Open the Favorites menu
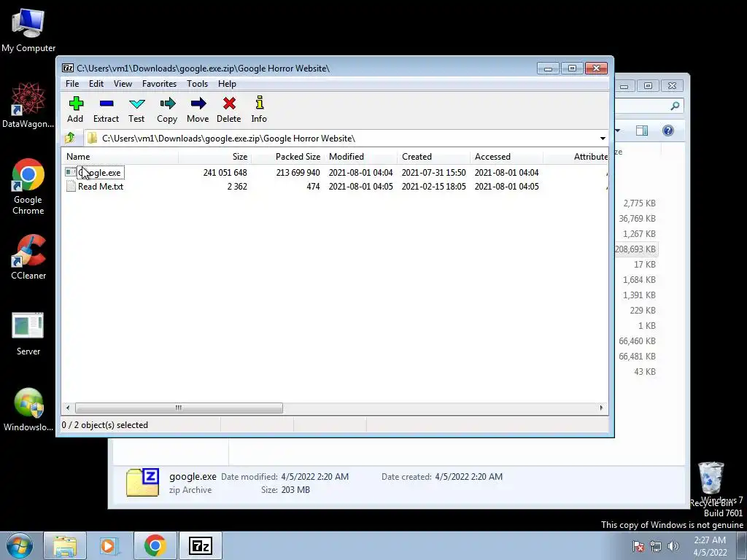 160,84
